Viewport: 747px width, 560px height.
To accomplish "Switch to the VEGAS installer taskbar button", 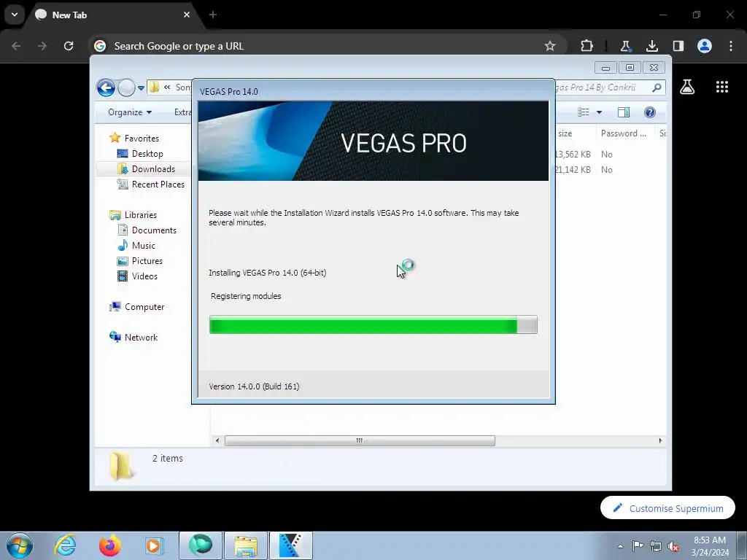I will [291, 545].
